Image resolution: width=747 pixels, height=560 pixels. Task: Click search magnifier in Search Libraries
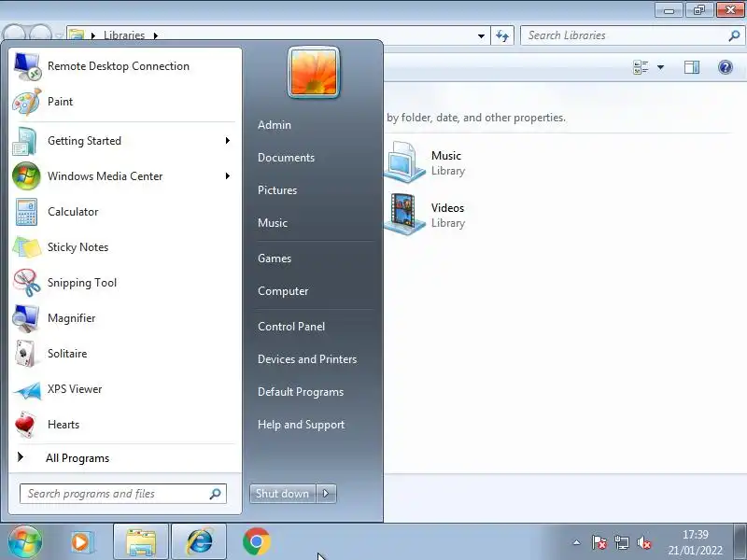click(x=734, y=35)
